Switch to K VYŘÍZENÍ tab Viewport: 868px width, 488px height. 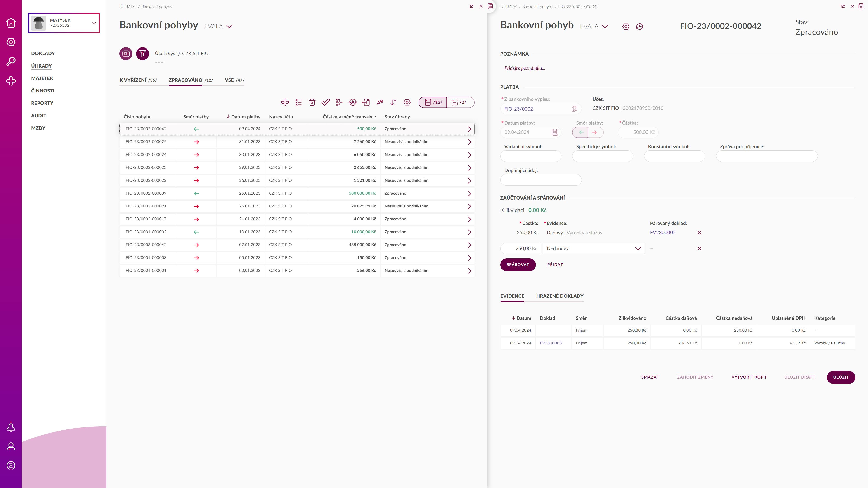click(138, 80)
